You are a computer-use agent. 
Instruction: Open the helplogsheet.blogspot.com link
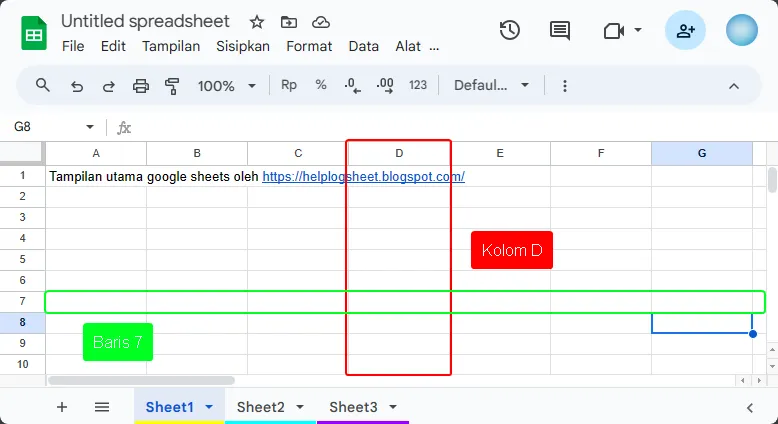363,176
